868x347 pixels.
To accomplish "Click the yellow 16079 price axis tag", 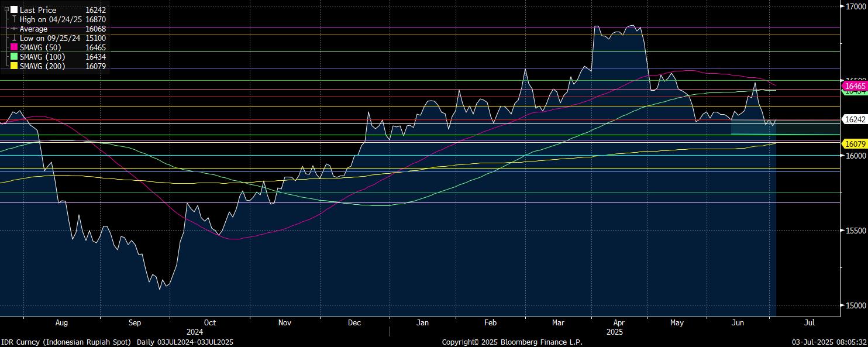I will tap(854, 144).
